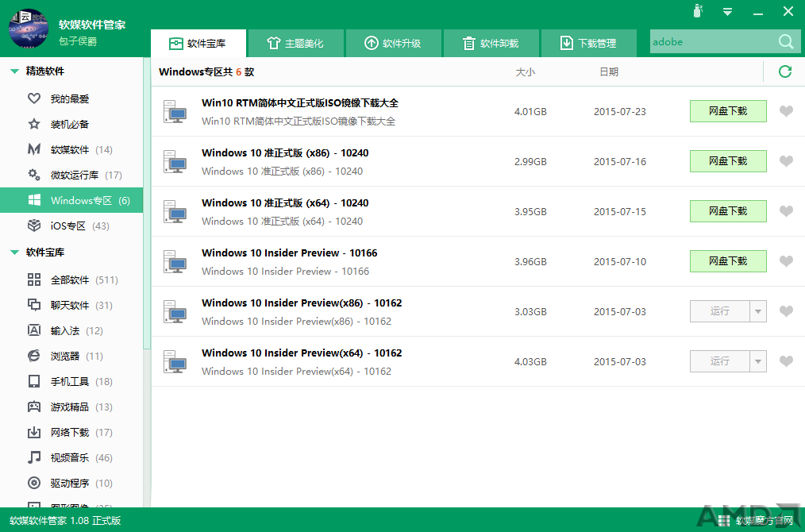Favorite Insider Preview 10166 entry
The image size is (805, 532).
pos(786,261)
